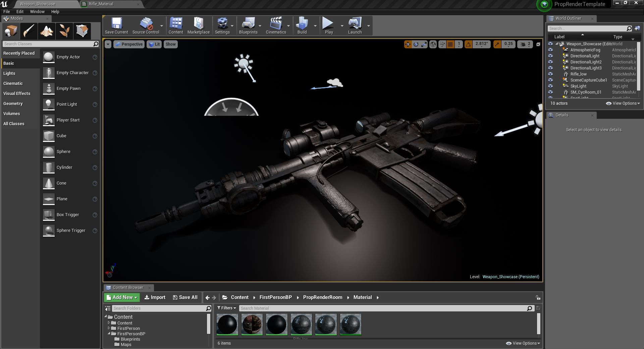Hide the Rifle_low actor in World Outliner
Image resolution: width=644 pixels, height=349 pixels.
click(x=550, y=74)
